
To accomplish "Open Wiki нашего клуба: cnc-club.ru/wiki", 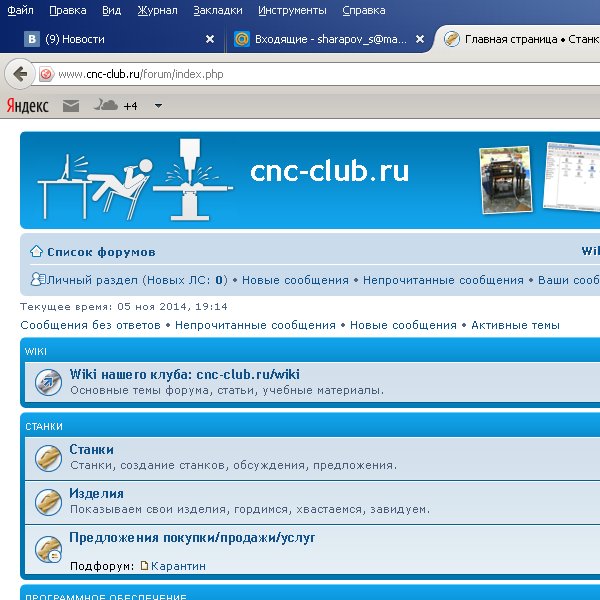I will [x=184, y=374].
